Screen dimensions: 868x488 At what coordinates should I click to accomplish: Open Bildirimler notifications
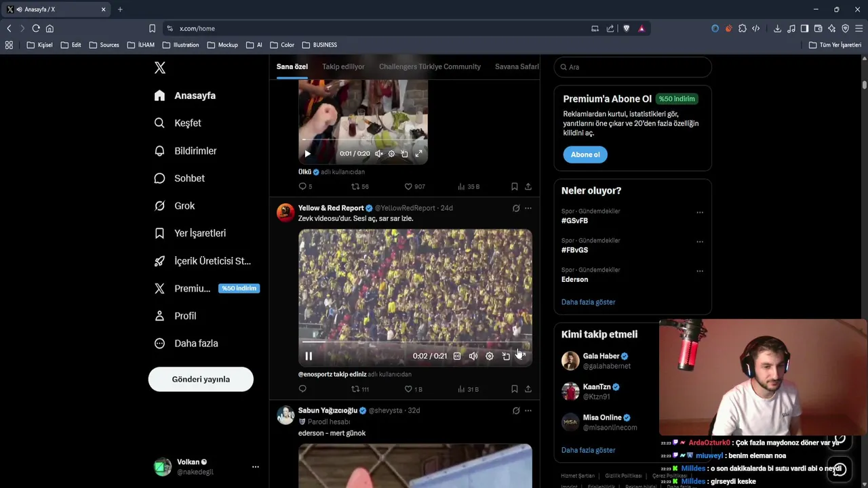185,150
